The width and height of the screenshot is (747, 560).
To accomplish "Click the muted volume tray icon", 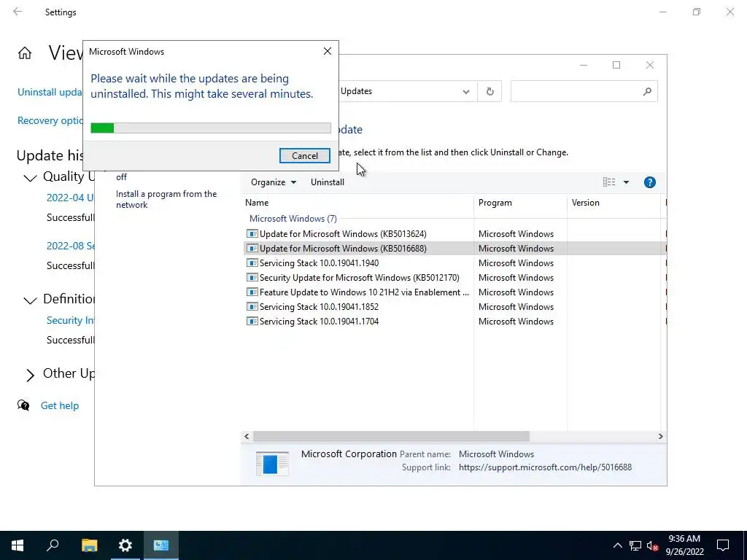I will click(652, 545).
